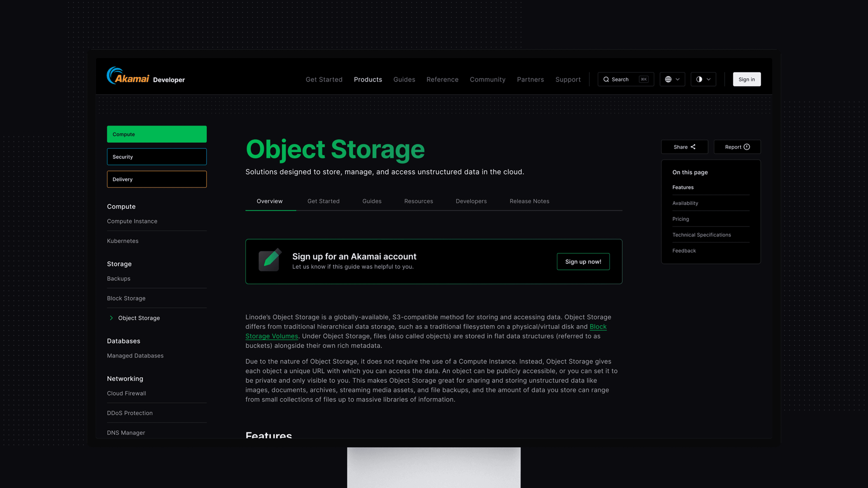This screenshot has height=488, width=868.
Task: Open Managed Databases in the sidebar
Action: point(135,356)
